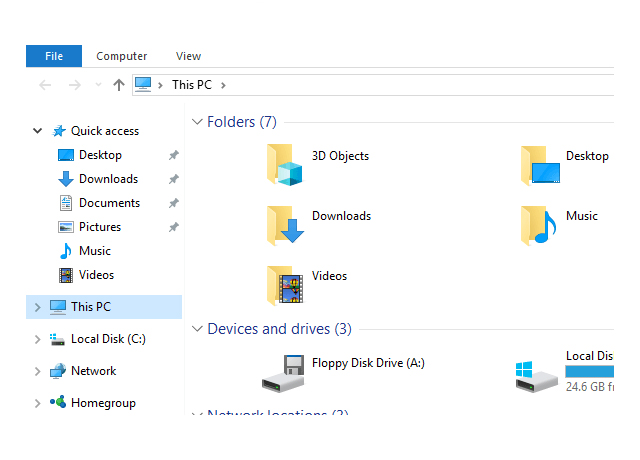Select This PC in navigation pane
Screen dimensions: 640x460
(91, 307)
